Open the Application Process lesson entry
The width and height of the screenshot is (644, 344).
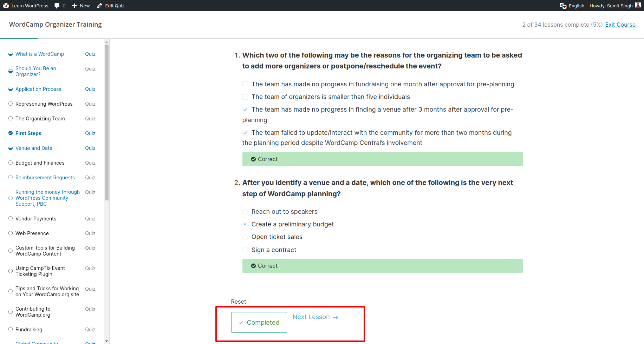(38, 89)
